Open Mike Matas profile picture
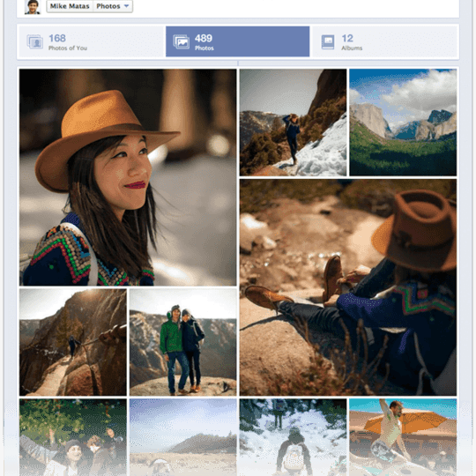This screenshot has width=476, height=476. [33, 7]
